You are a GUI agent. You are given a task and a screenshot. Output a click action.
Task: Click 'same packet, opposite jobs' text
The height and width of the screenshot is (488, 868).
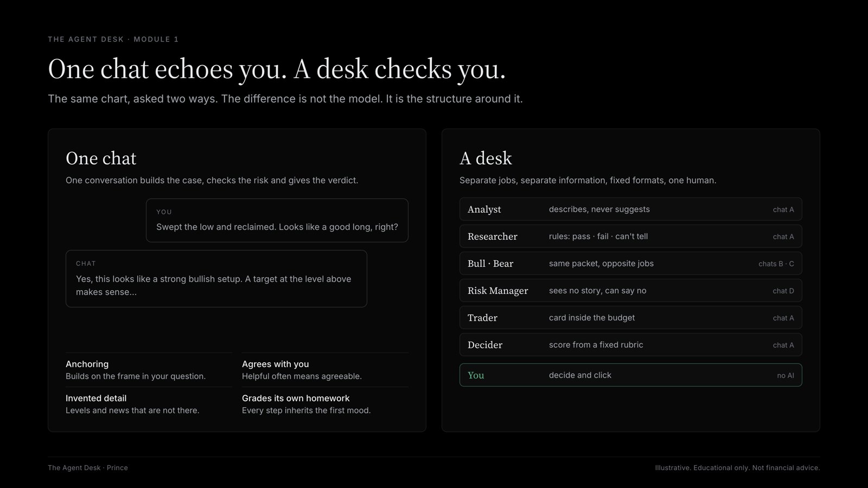601,264
